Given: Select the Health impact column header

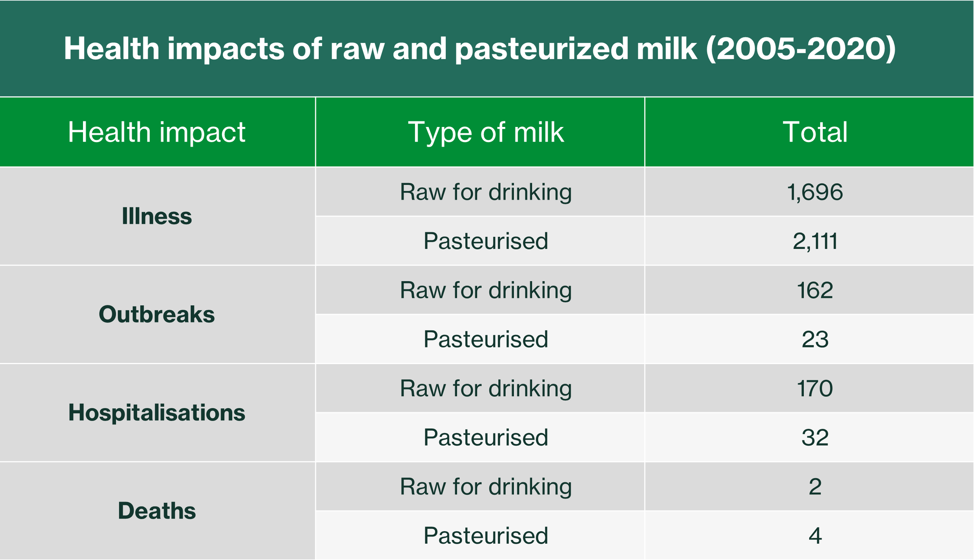Looking at the screenshot, I should pyautogui.click(x=157, y=132).
